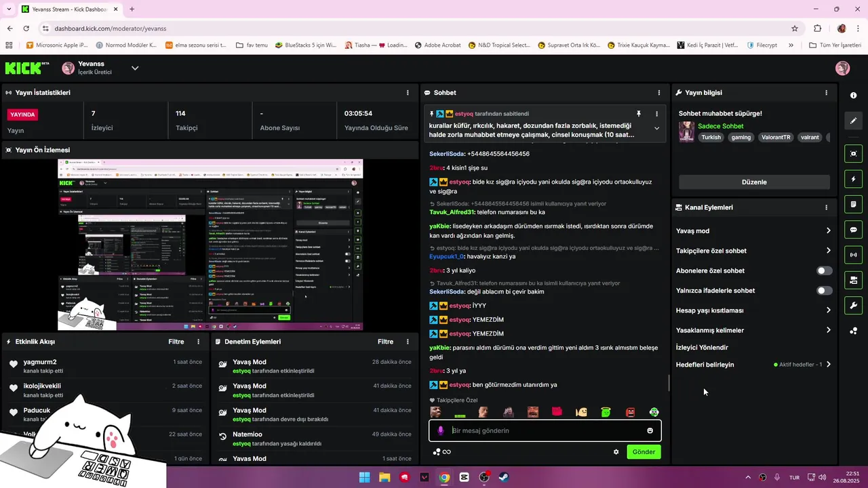The height and width of the screenshot is (488, 868).
Task: Click the chat panel scrollbar
Action: click(x=669, y=384)
